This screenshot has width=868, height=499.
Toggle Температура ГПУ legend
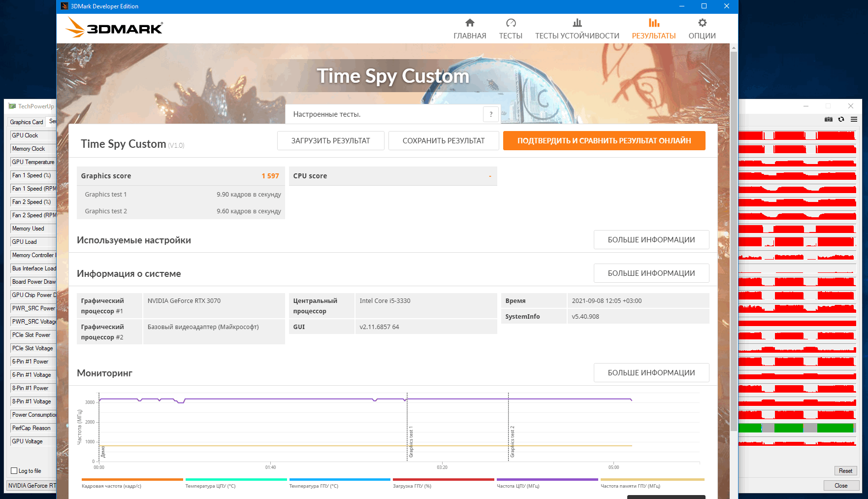click(340, 483)
